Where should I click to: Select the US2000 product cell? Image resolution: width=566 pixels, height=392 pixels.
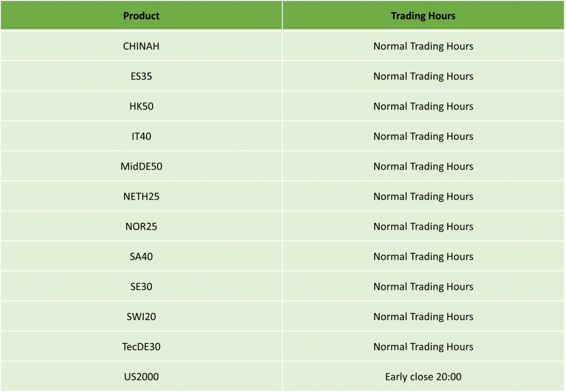pos(141,377)
